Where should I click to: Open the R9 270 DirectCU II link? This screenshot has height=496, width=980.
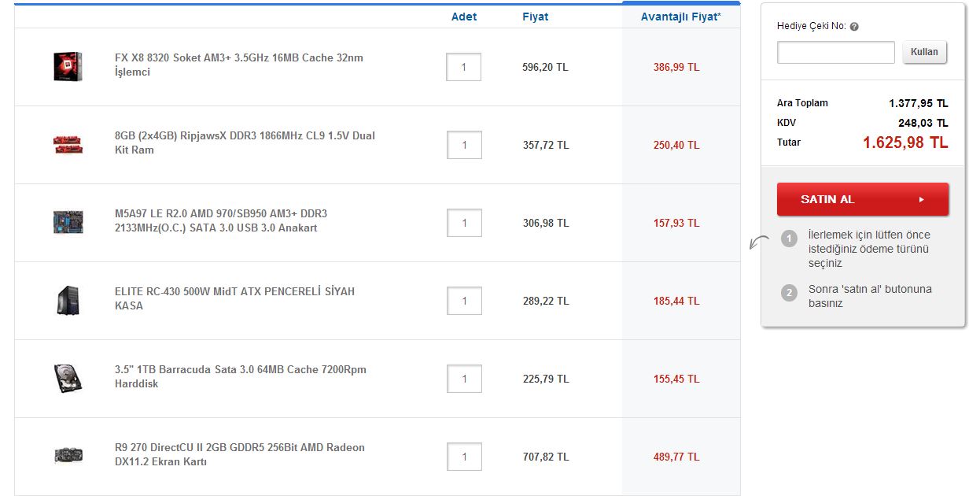pos(240,454)
